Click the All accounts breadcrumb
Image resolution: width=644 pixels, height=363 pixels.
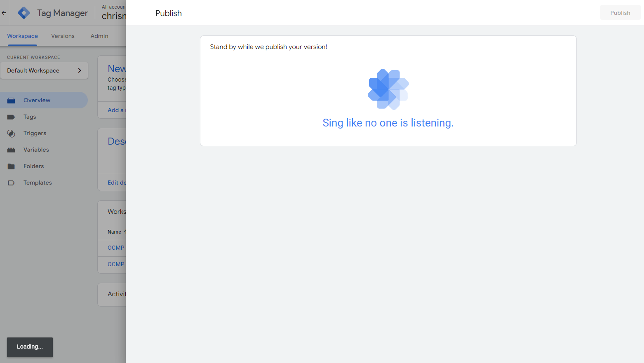click(114, 7)
